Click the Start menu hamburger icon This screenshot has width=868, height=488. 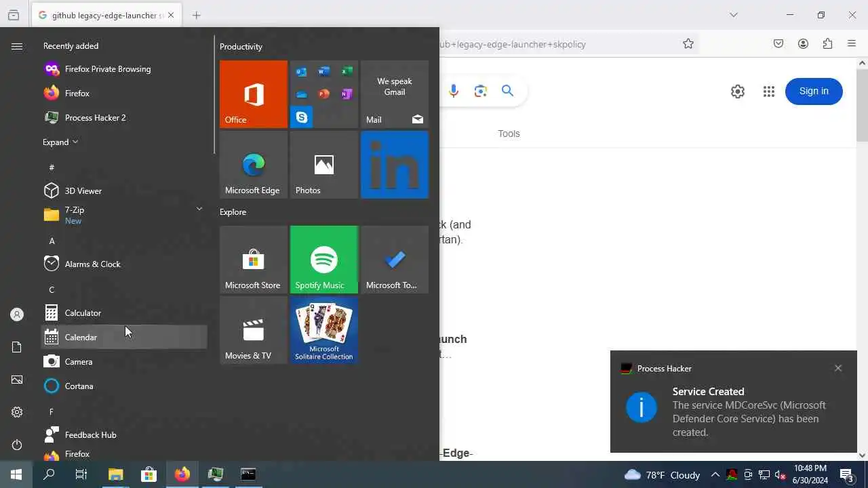click(x=17, y=46)
